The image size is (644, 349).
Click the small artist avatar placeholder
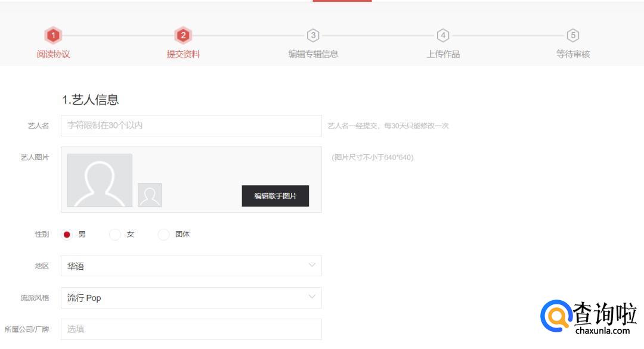pos(150,195)
